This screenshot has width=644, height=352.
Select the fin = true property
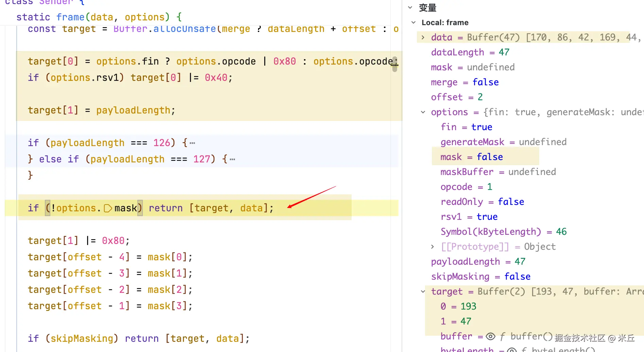[x=466, y=127]
